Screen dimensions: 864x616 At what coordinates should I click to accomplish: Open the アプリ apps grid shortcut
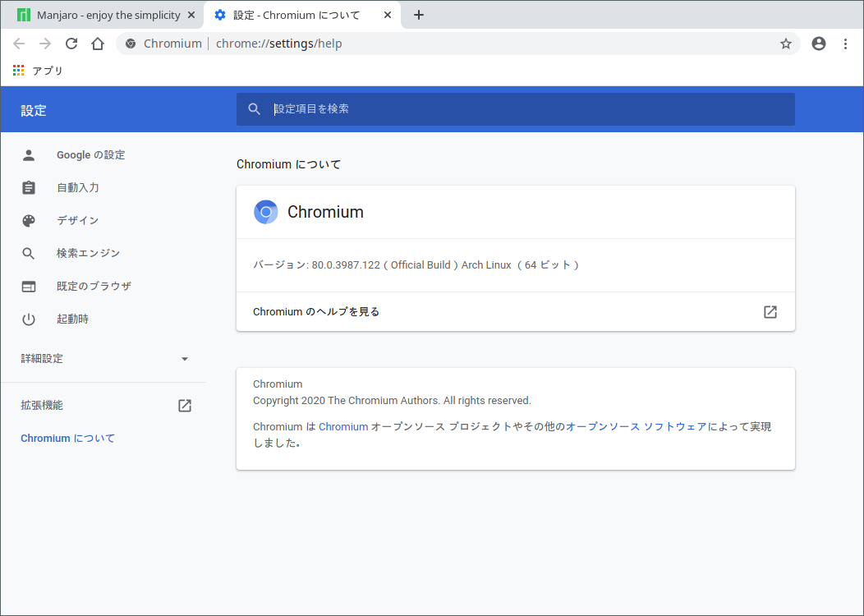(38, 71)
